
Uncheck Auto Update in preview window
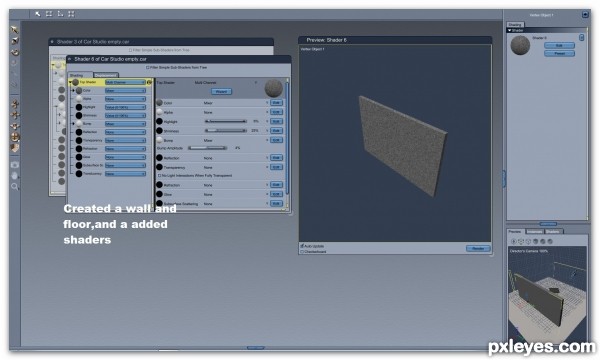pyautogui.click(x=302, y=246)
